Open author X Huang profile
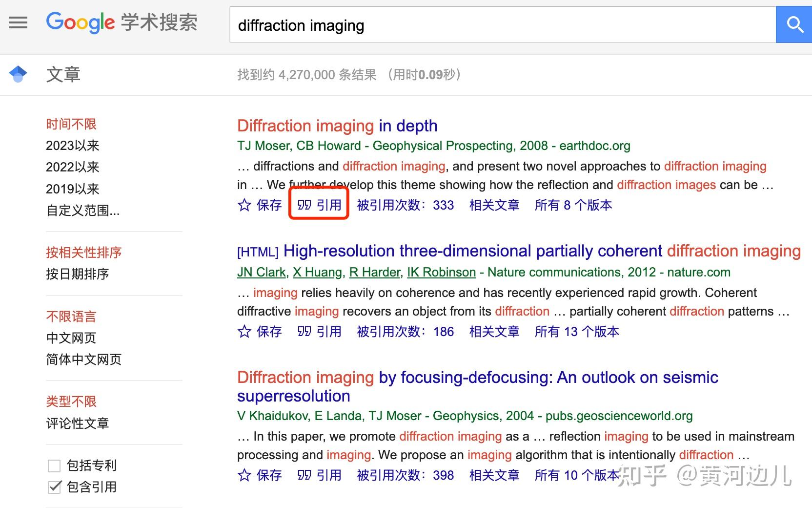Viewport: 812px width, 508px height. tap(318, 272)
